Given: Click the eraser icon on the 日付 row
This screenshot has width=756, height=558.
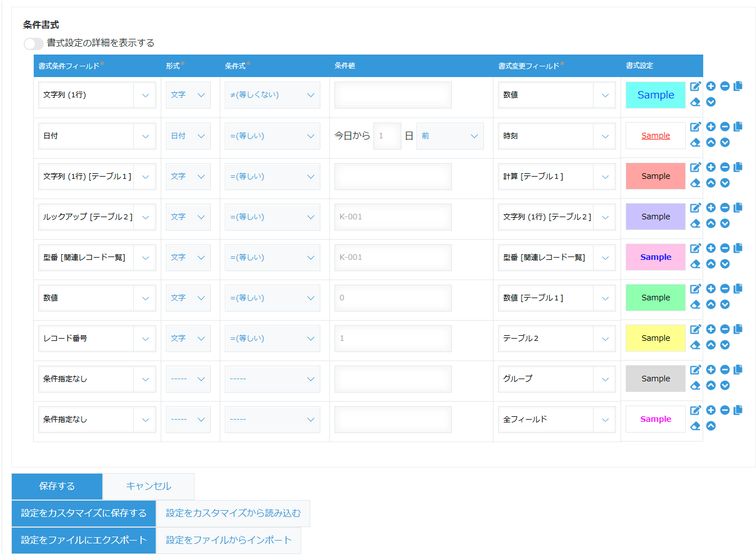Looking at the screenshot, I should point(695,142).
